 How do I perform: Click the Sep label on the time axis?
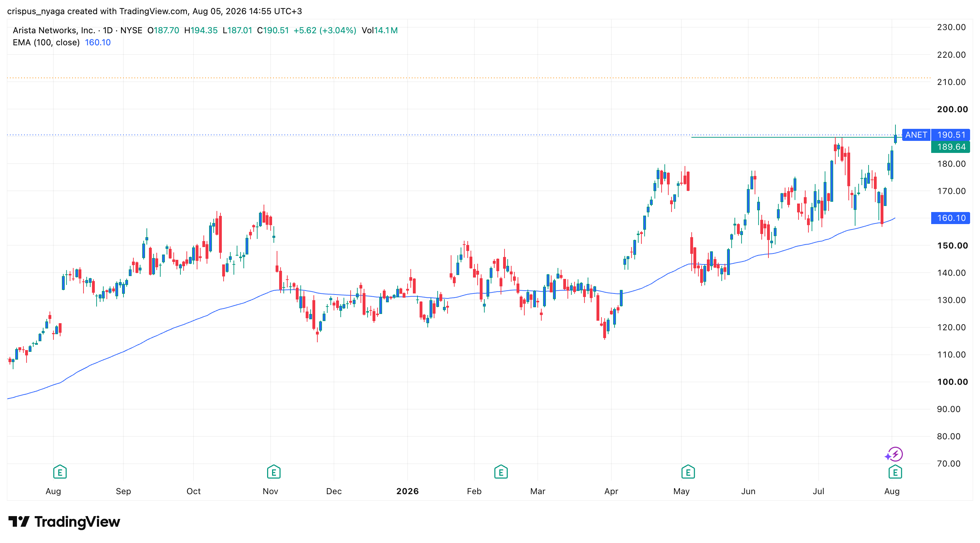123,491
